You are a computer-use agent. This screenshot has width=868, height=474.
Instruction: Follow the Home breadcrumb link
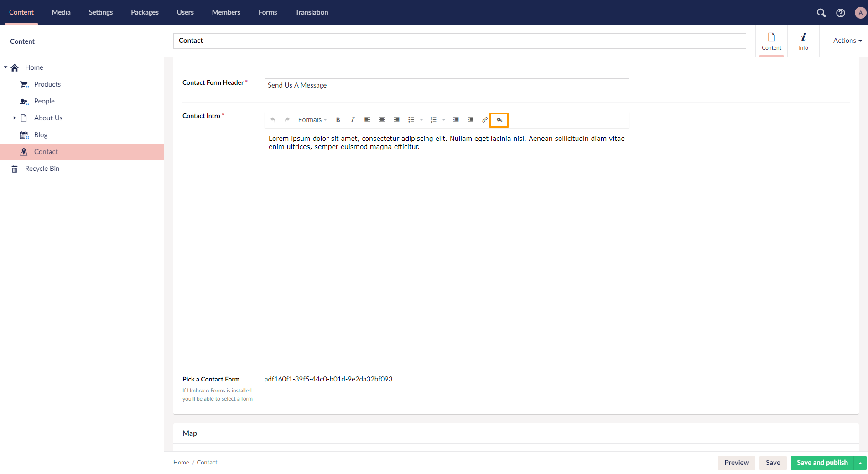coord(181,463)
